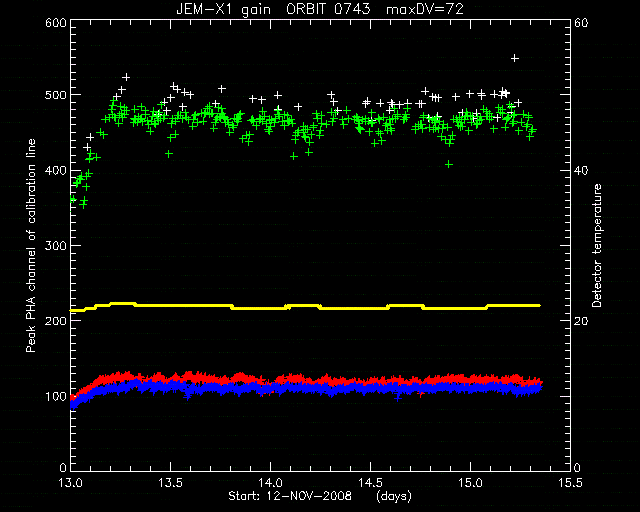This screenshot has width=640, height=512.
Task: Select the 'Detector temperature' right axis label
Action: pos(597,245)
